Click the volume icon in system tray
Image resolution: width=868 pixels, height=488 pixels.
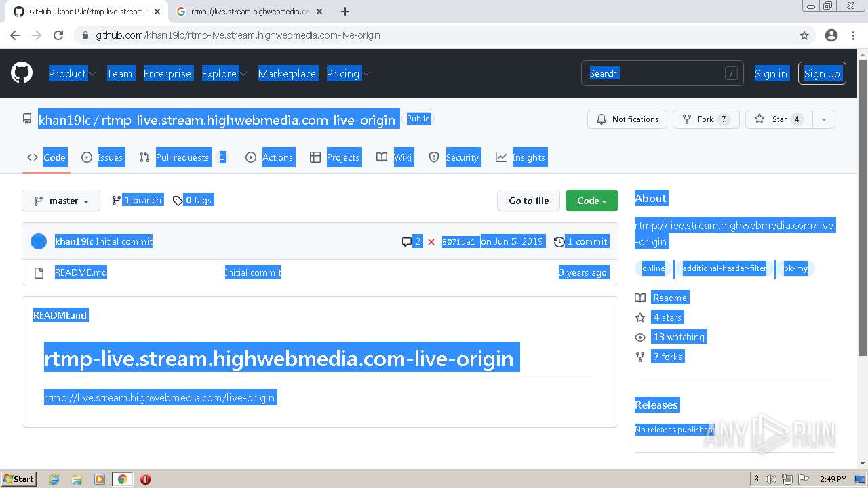[771, 479]
